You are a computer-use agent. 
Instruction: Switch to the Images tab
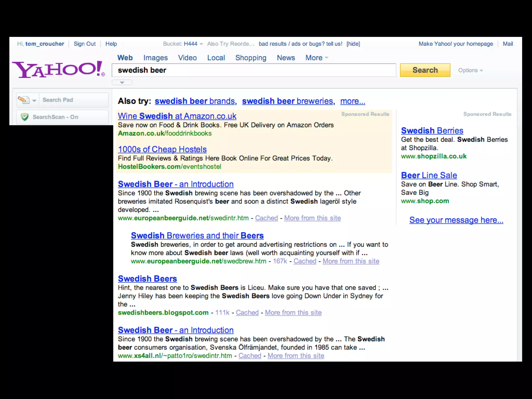click(155, 58)
